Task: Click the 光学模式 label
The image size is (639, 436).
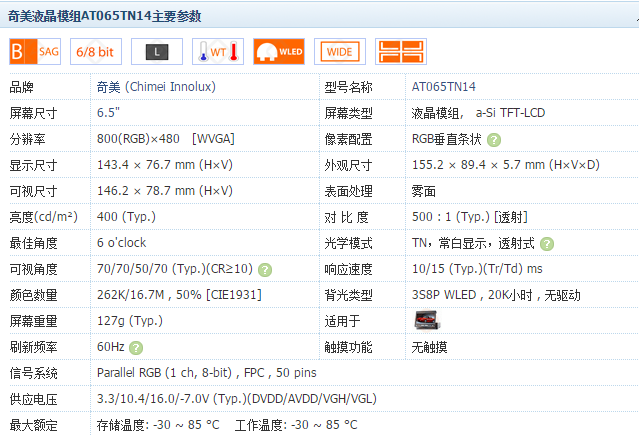Action: point(348,243)
